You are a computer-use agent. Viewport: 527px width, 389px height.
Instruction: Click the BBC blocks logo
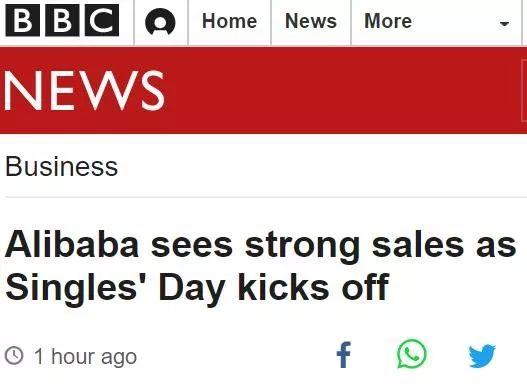(62, 22)
